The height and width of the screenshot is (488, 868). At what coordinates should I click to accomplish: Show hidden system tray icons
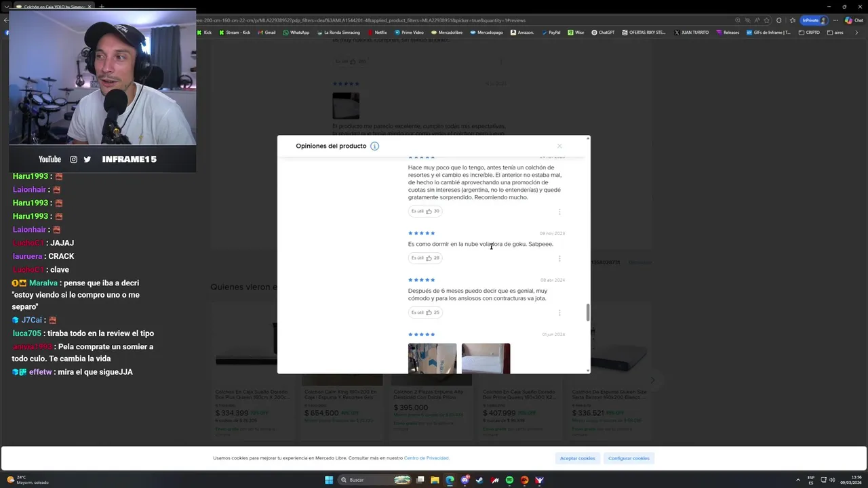pyautogui.click(x=797, y=480)
